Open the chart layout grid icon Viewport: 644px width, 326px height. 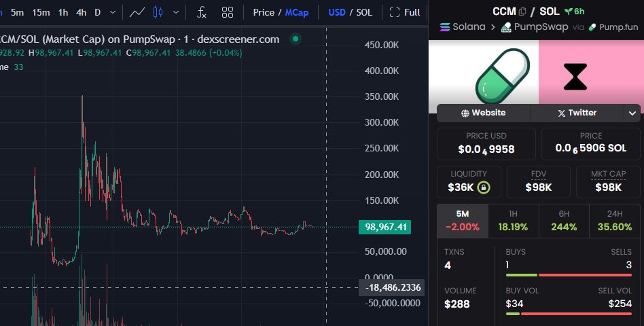point(228,12)
